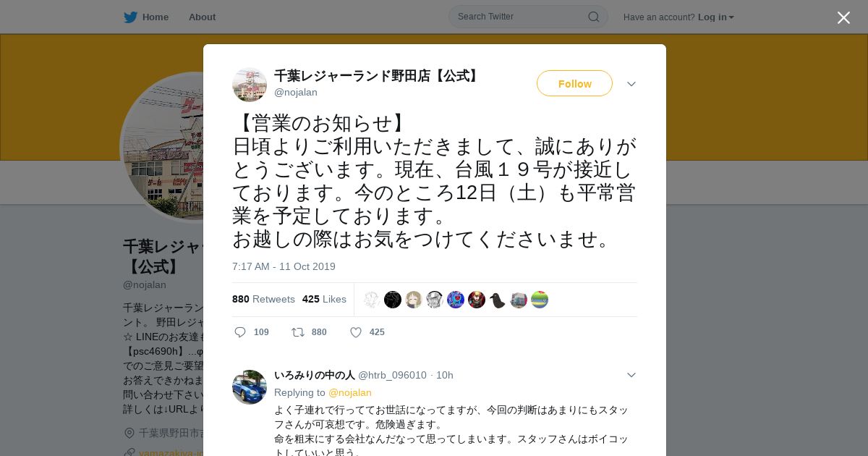868x456 pixels.
Task: Click the search magnifier icon
Action: tap(593, 17)
